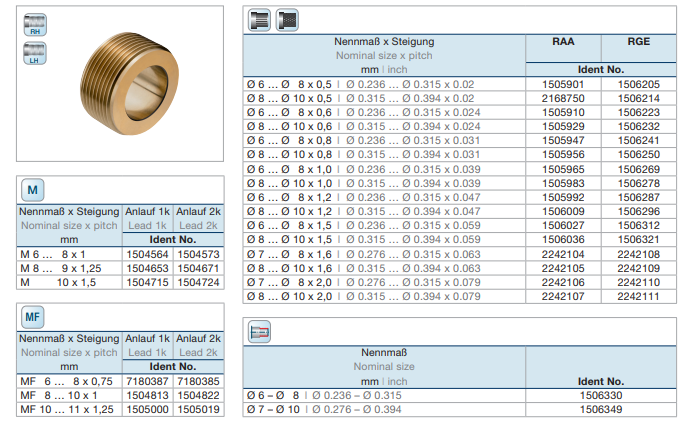Select ident number 1504724

(x=198, y=282)
